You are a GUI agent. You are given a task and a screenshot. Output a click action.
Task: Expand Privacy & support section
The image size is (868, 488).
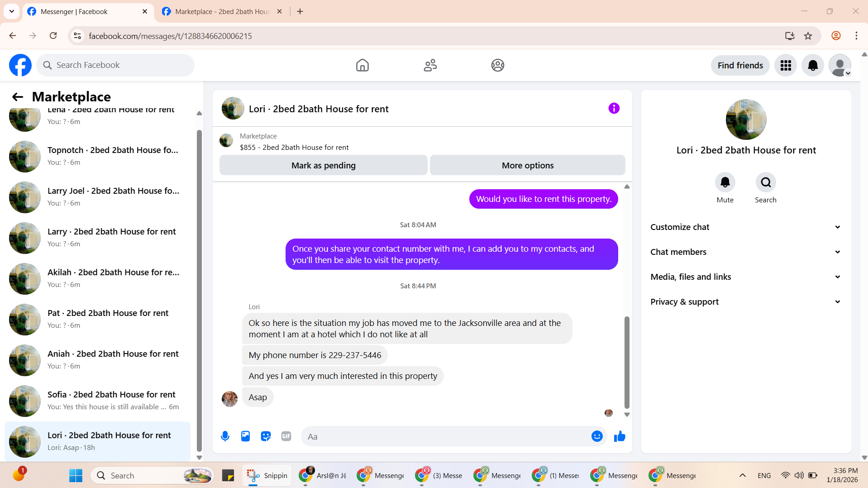[x=746, y=302]
